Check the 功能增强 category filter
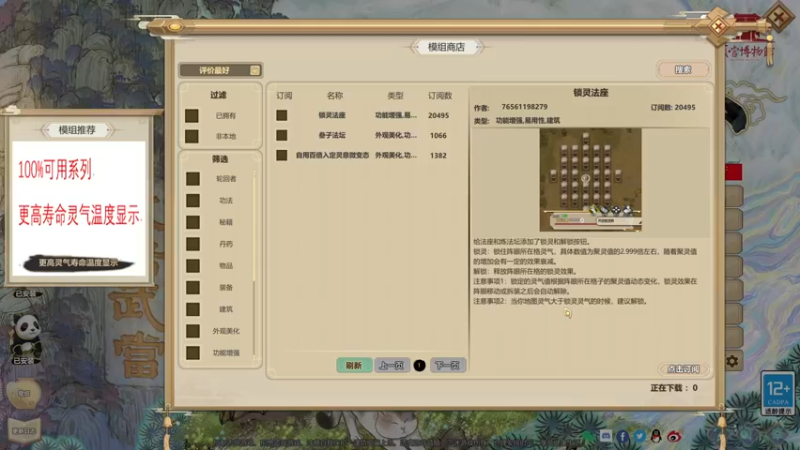This screenshot has height=450, width=800. (193, 353)
